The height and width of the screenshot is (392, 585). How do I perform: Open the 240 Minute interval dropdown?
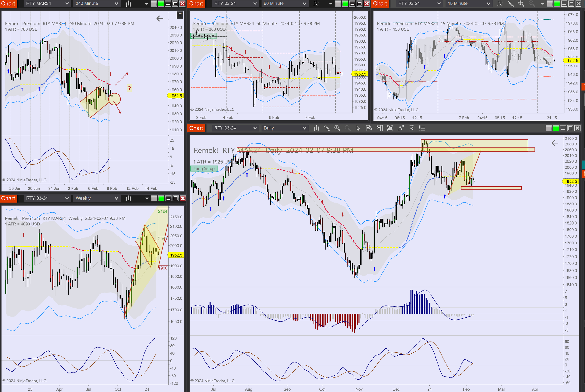pos(97,4)
